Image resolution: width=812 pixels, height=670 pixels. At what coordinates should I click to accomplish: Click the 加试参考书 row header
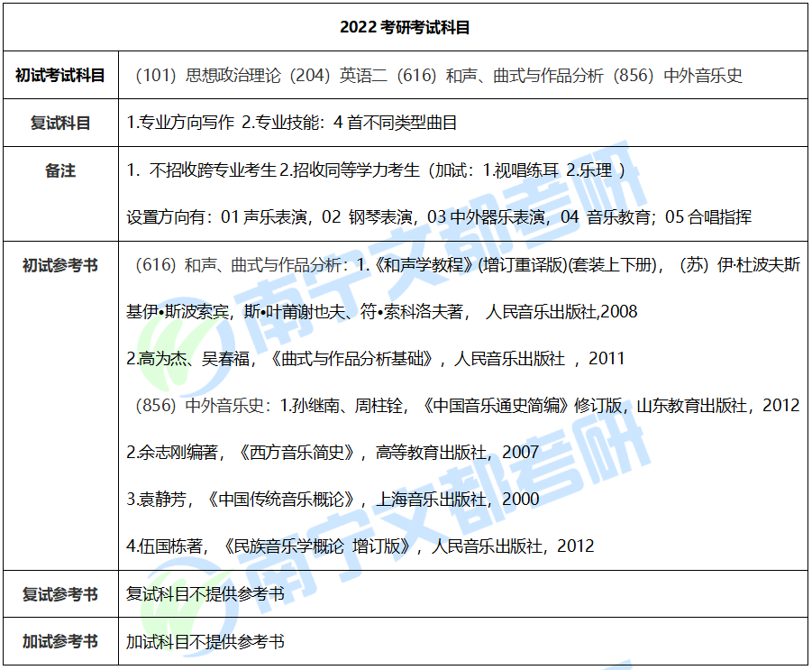pos(61,642)
